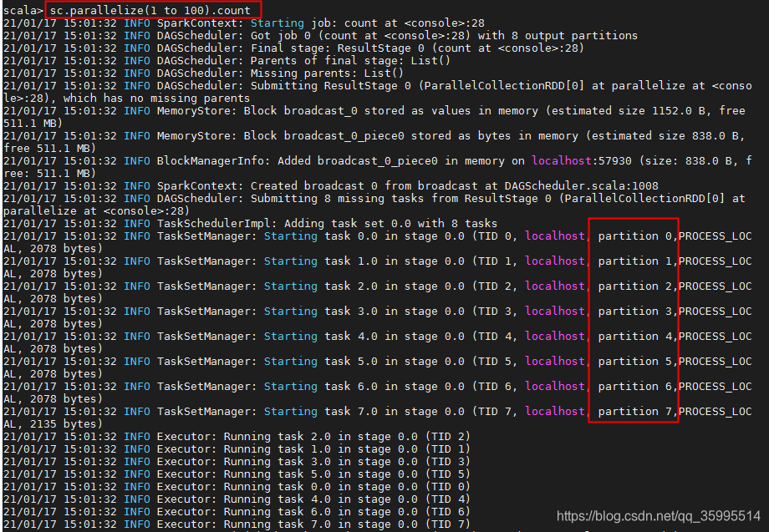Click 'partition 0' in the task 0.0 line
Image resolution: width=769 pixels, height=532 pixels.
pyautogui.click(x=635, y=236)
